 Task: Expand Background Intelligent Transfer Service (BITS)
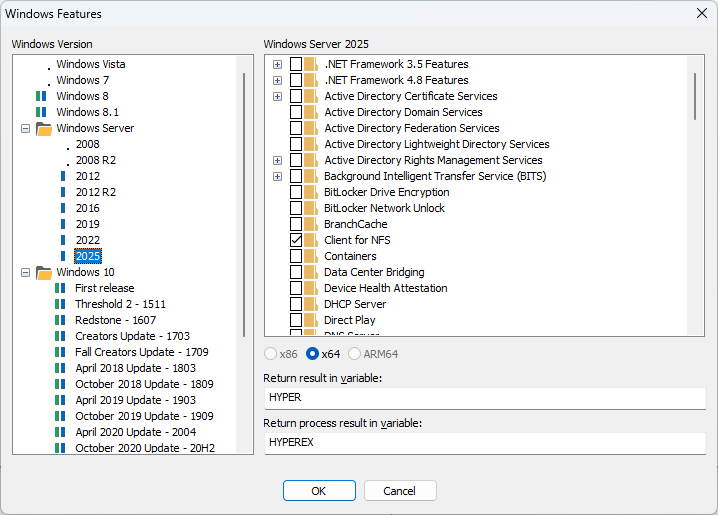(277, 177)
